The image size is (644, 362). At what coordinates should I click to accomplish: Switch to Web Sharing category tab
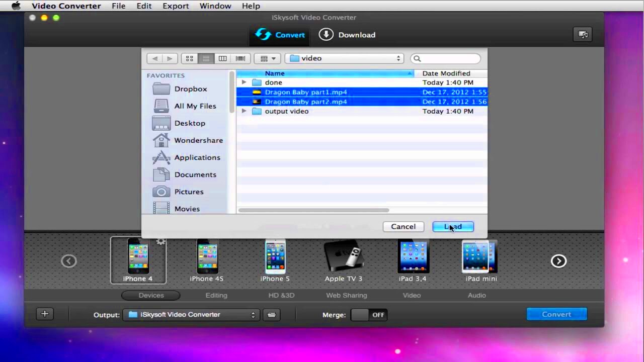pos(347,296)
